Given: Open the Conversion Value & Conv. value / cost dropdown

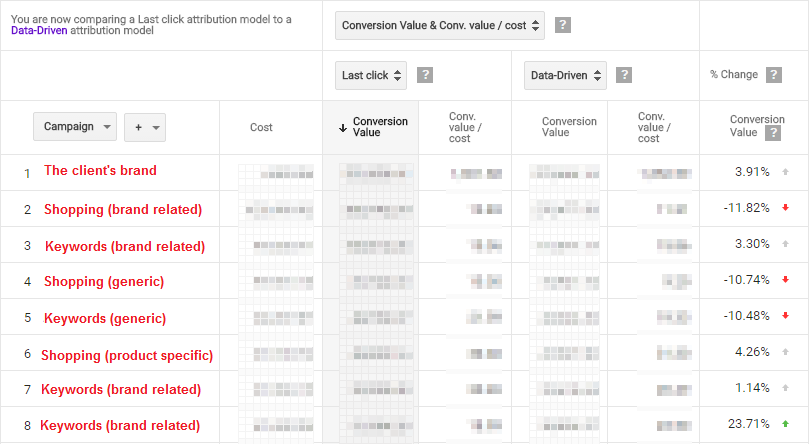Looking at the screenshot, I should (x=441, y=25).
